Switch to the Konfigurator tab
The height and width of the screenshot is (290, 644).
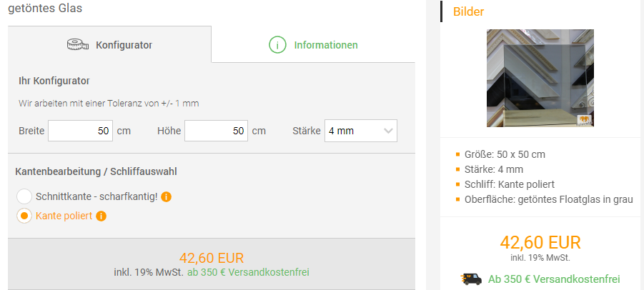(109, 44)
